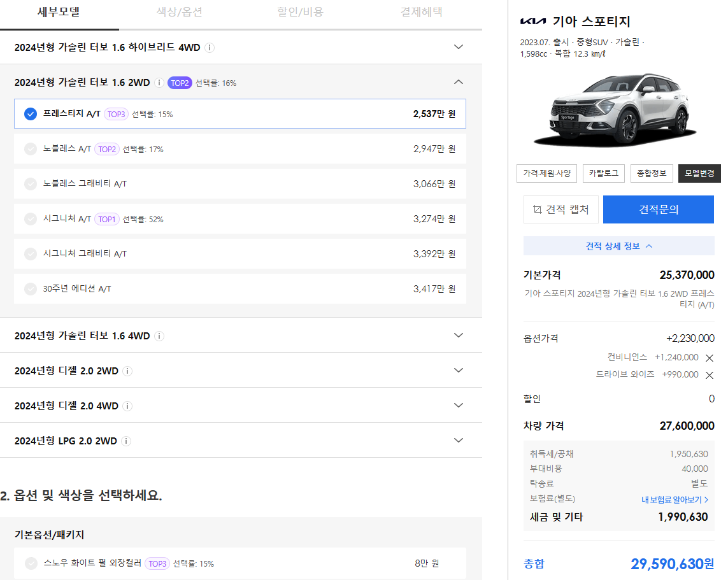Image resolution: width=728 pixels, height=580 pixels.
Task: Open info icon for 가솔린 터보 1.6 2WD
Action: pyautogui.click(x=159, y=83)
